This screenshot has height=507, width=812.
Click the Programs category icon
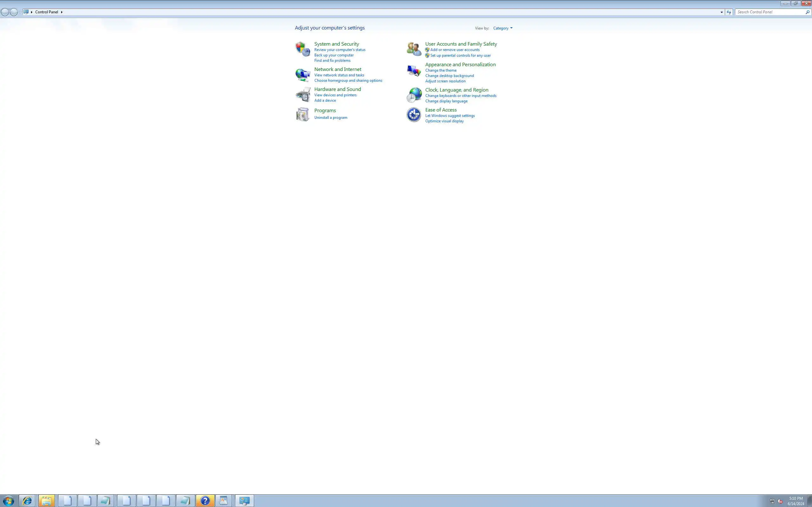tap(303, 114)
